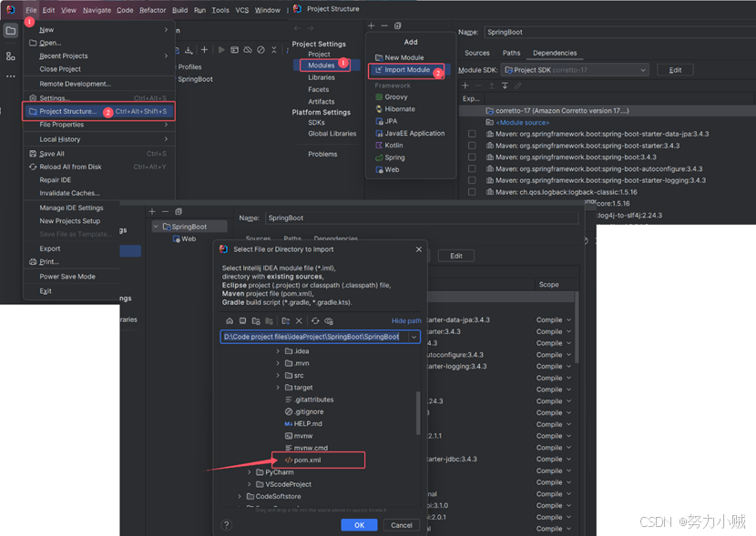Check export box for spring-boot-starter-data-jpa
Viewport: 756px width, 536px height.
pyautogui.click(x=472, y=134)
